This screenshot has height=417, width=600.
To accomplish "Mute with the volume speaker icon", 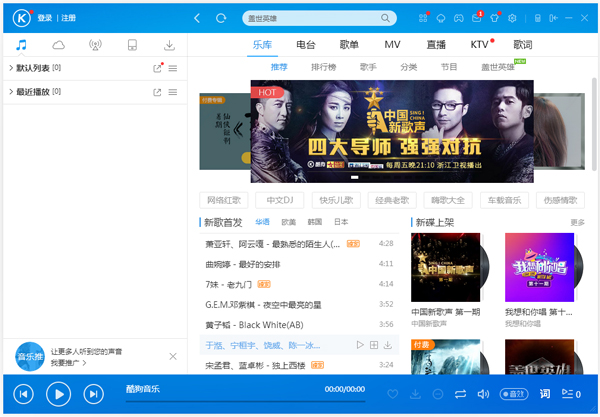I will click(x=483, y=394).
